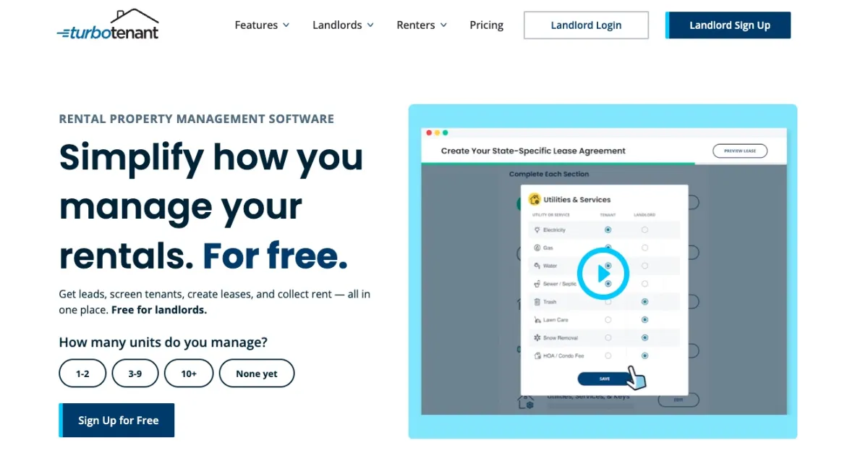Click the "Lawn Care" row label
868x472 pixels.
[556, 320]
